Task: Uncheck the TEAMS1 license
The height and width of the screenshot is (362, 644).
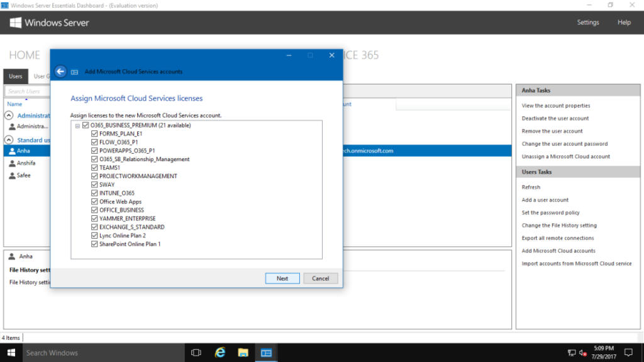Action: [x=94, y=167]
